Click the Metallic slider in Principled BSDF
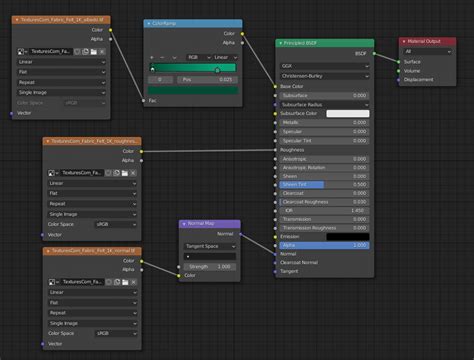The width and height of the screenshot is (474, 360). (324, 123)
